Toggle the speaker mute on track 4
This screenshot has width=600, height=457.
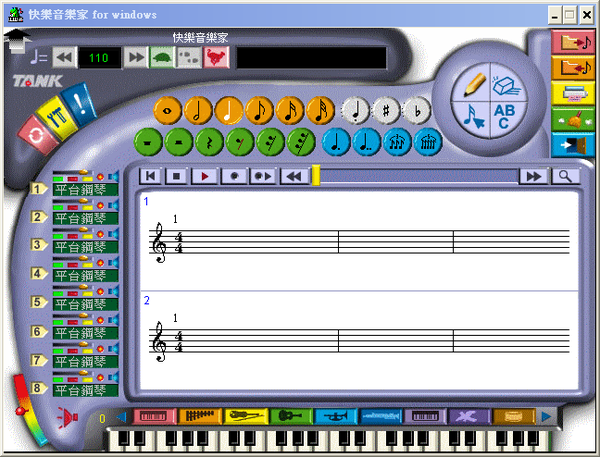113,263
